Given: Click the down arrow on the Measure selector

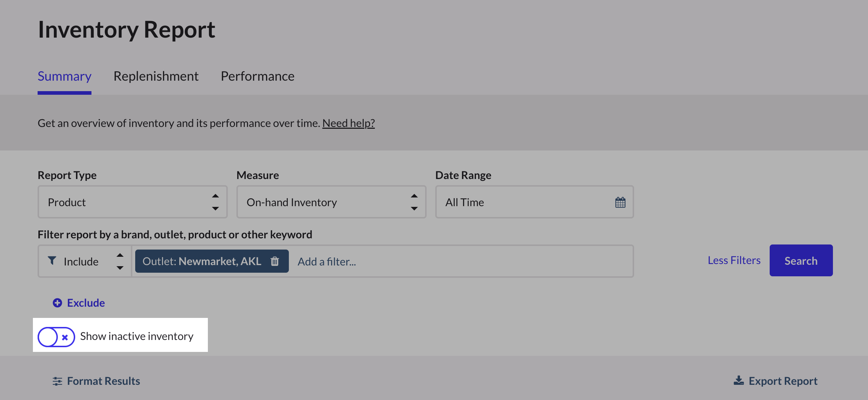Looking at the screenshot, I should (414, 209).
